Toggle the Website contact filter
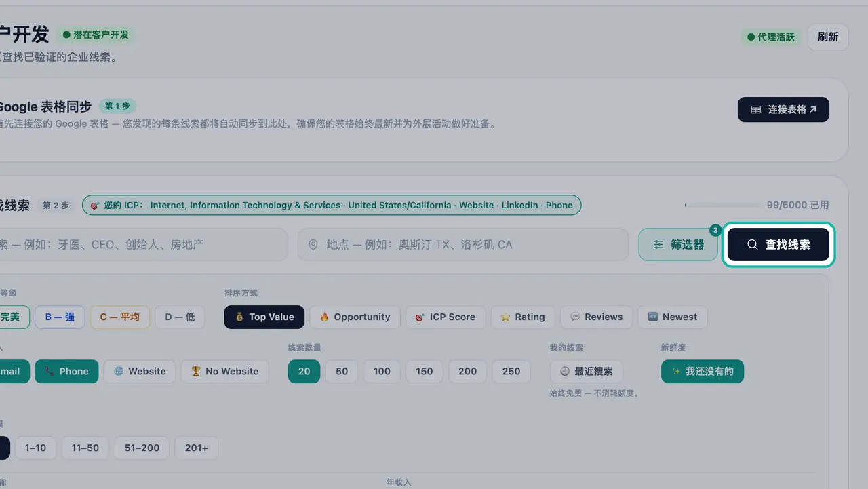 pos(140,371)
